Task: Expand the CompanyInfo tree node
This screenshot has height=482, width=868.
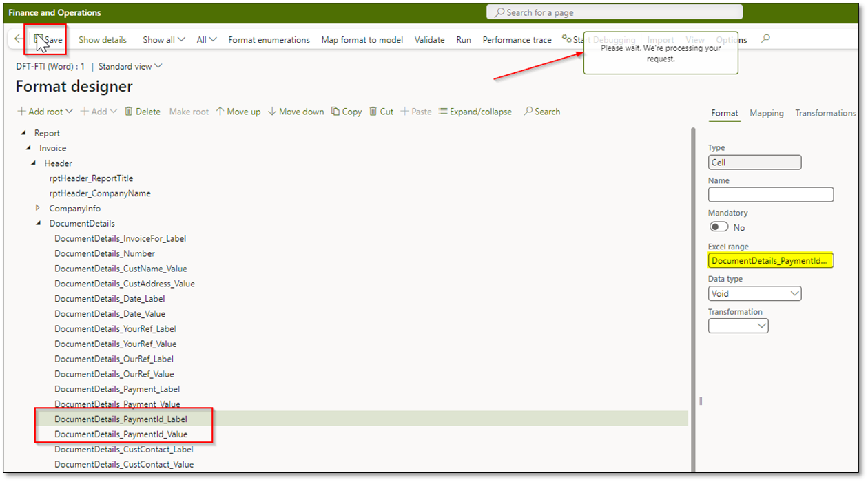Action: coord(37,208)
